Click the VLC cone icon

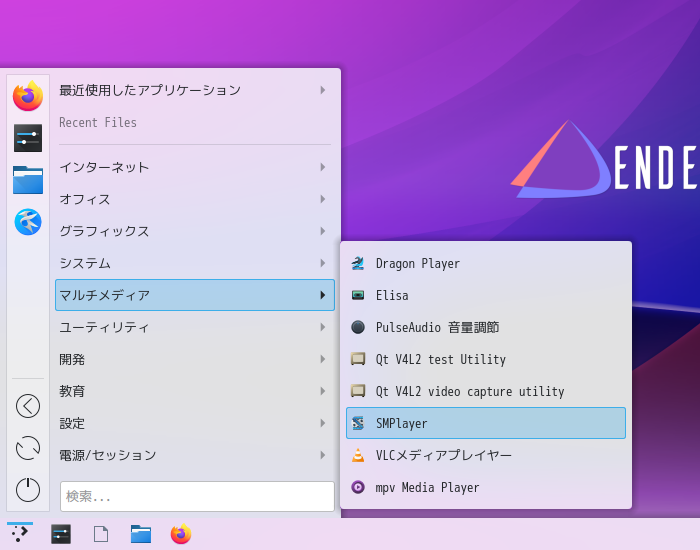click(x=358, y=455)
